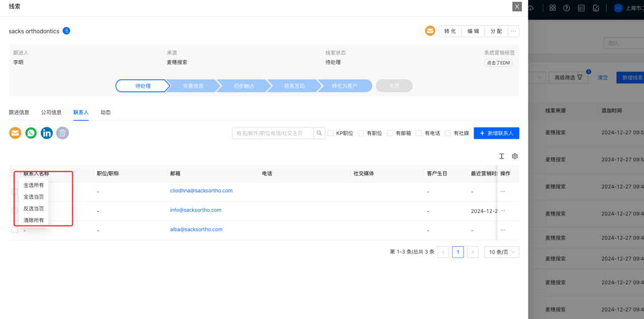This screenshot has height=319, width=644.
Task: Close the 线索 detail panel
Action: 517,7
